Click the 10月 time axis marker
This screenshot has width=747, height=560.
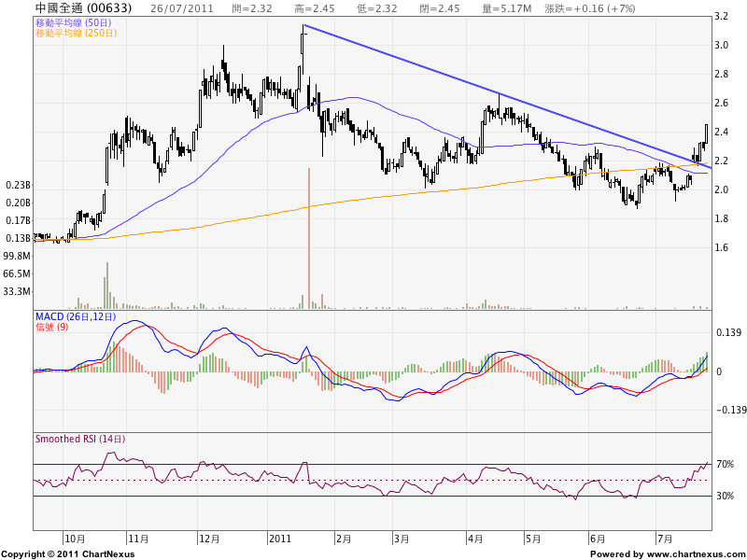pyautogui.click(x=76, y=539)
